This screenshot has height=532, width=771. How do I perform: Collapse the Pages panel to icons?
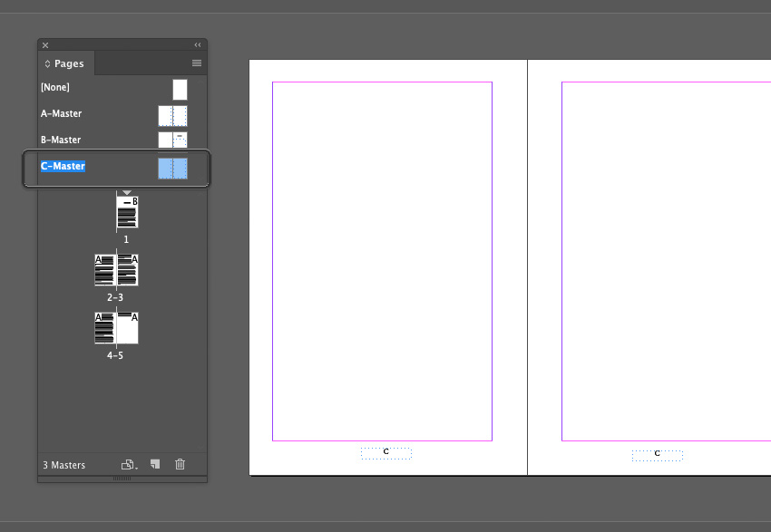pyautogui.click(x=197, y=44)
